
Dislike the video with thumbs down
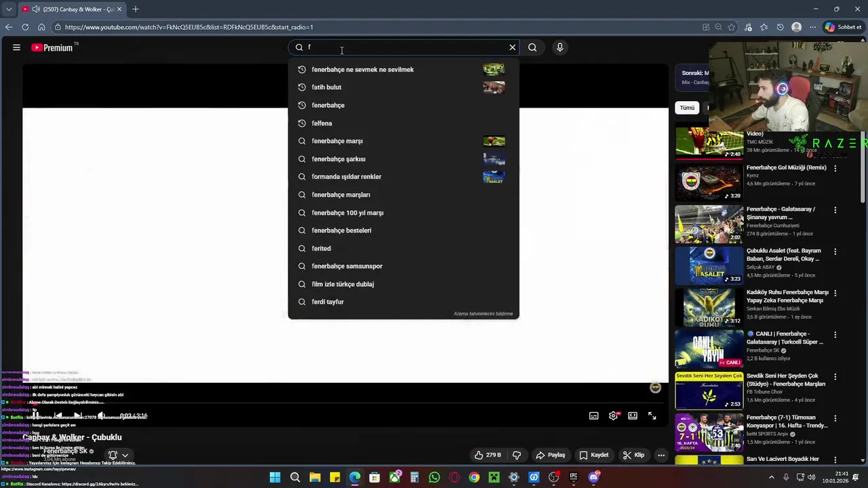click(x=517, y=455)
